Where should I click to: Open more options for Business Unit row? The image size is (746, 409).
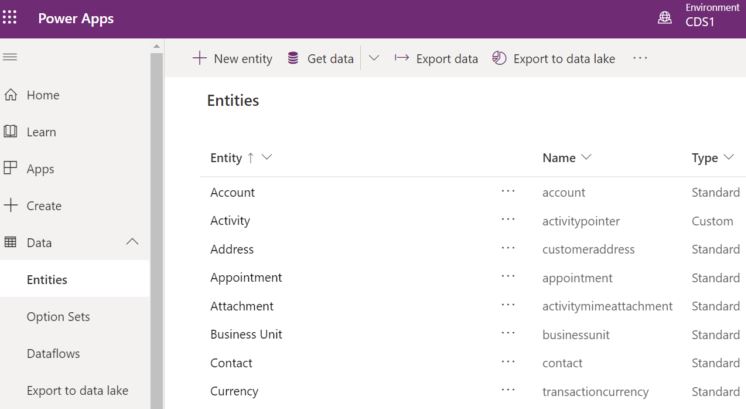click(508, 333)
